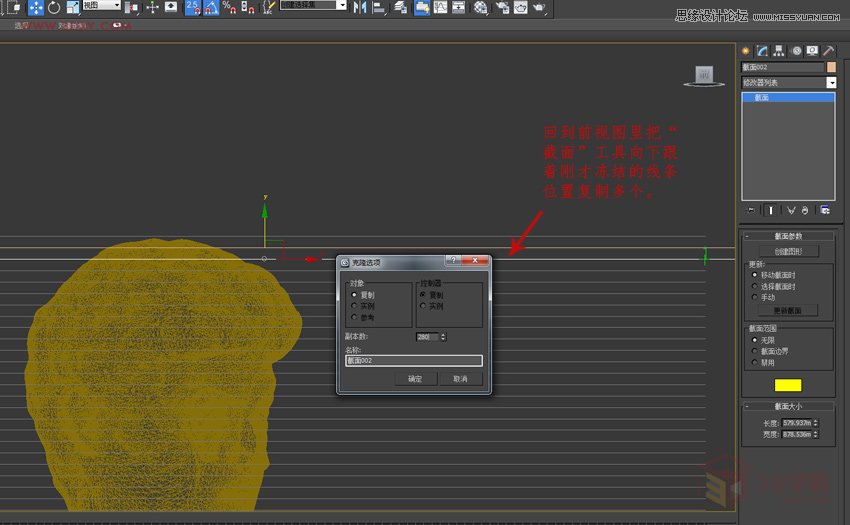
Task: Activate the Rotate tool in the toolbar
Action: pos(54,7)
